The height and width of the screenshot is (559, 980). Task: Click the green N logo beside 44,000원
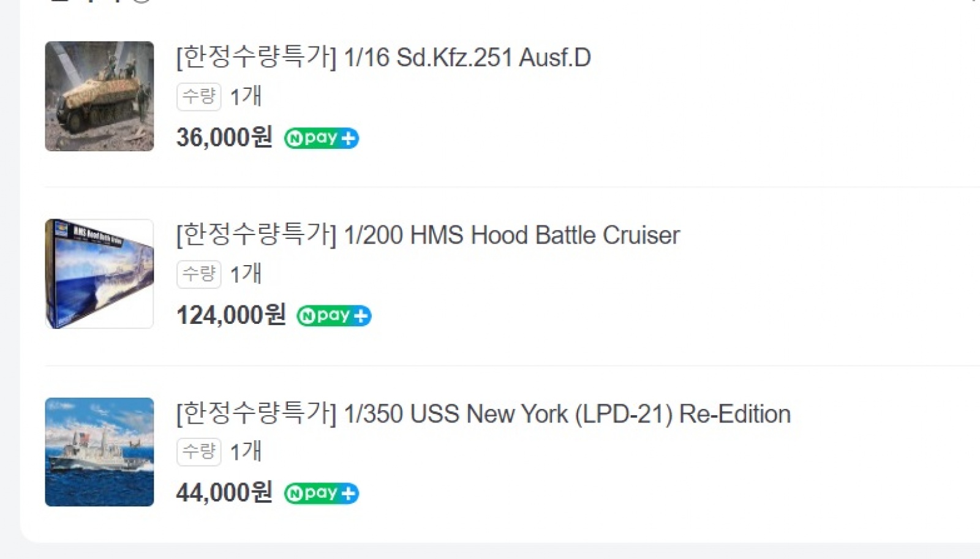295,493
